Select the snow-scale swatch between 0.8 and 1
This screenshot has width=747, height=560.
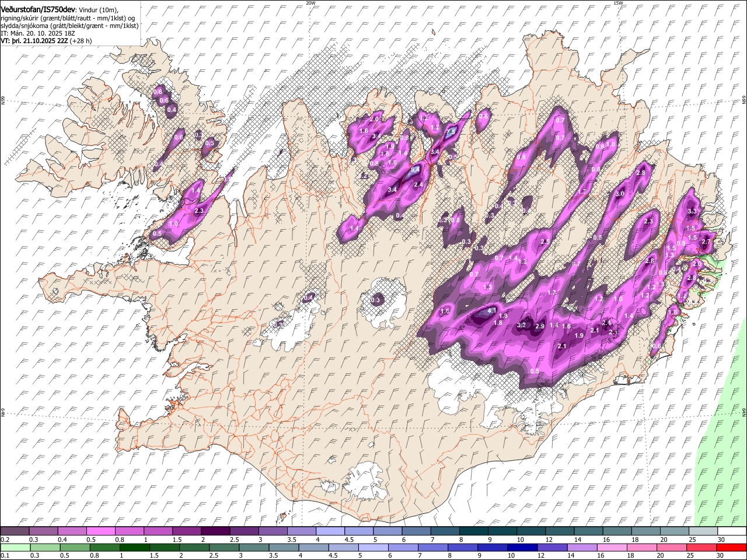click(x=129, y=531)
